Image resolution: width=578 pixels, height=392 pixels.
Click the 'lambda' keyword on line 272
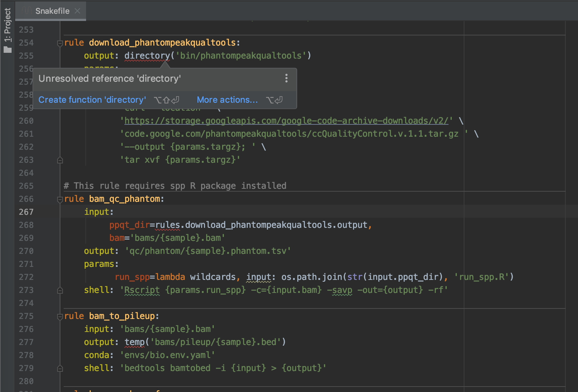(170, 277)
